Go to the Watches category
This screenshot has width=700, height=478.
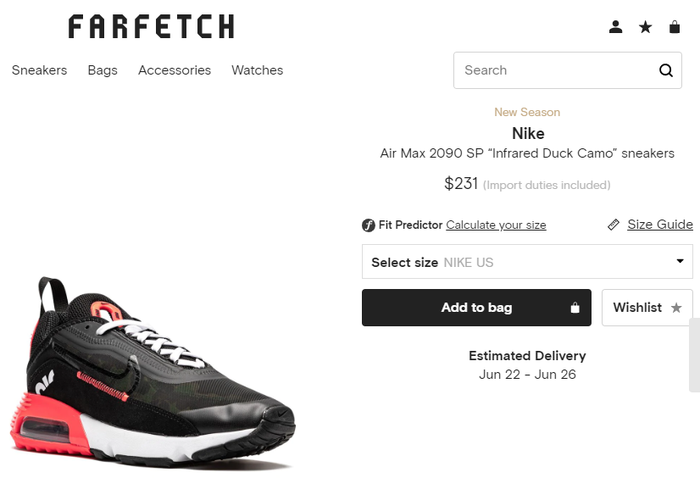[x=257, y=70]
